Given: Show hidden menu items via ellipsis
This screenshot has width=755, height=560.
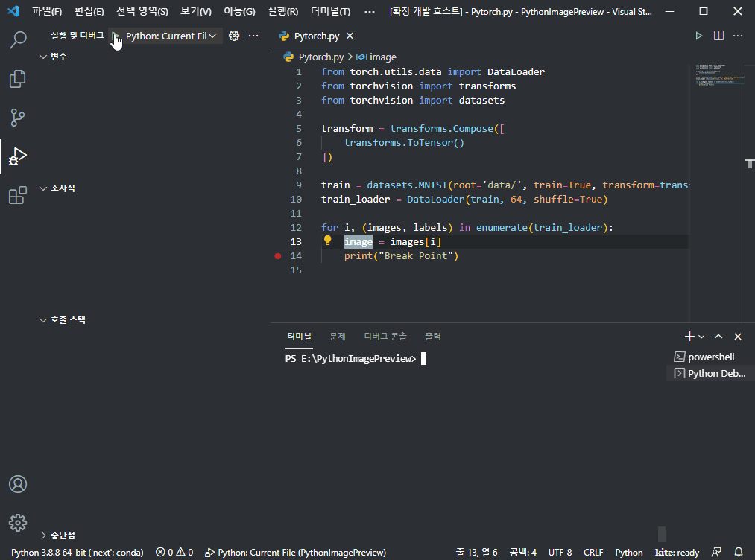Looking at the screenshot, I should (370, 12).
